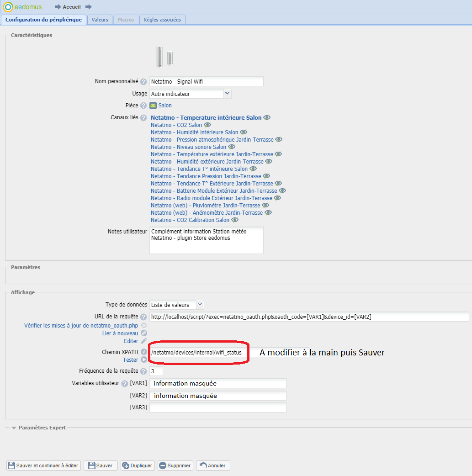Open the help icon for Fréquence de la requête
Screen dimensions: 472x476
143,371
